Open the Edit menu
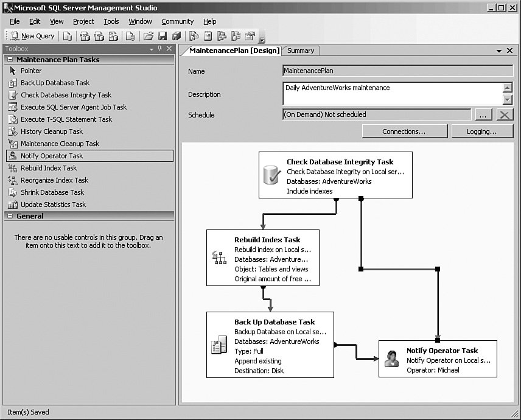 [35, 21]
